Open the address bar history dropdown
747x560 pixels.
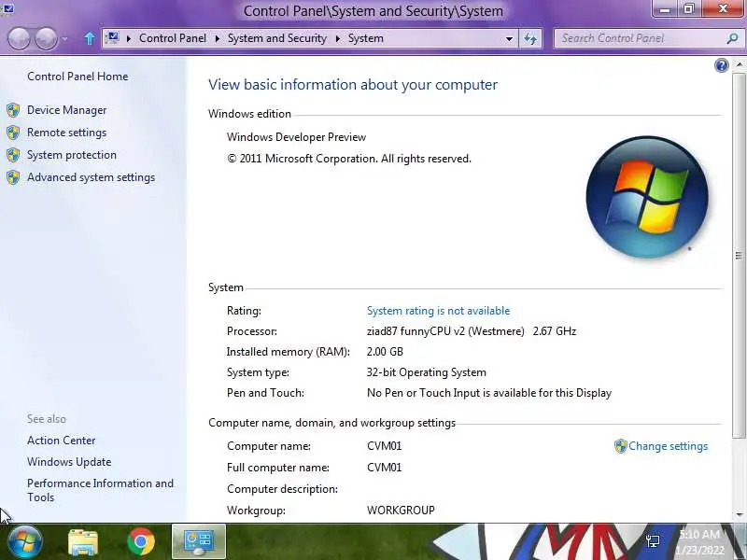[509, 38]
